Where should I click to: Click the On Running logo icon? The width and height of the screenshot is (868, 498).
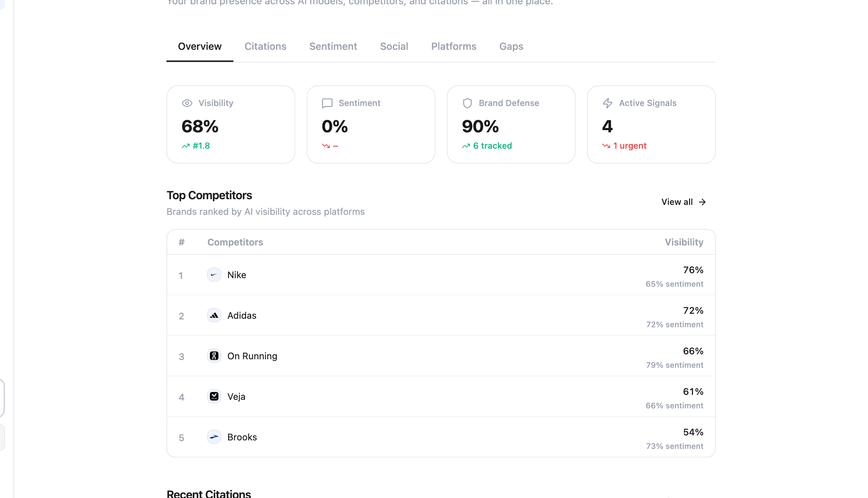pyautogui.click(x=214, y=356)
